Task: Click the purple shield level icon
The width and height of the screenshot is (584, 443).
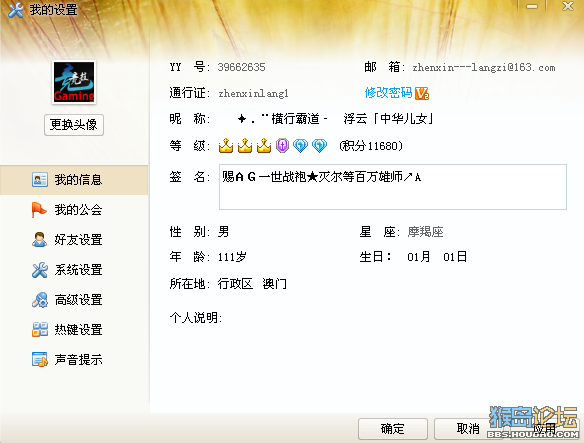Action: click(x=282, y=146)
